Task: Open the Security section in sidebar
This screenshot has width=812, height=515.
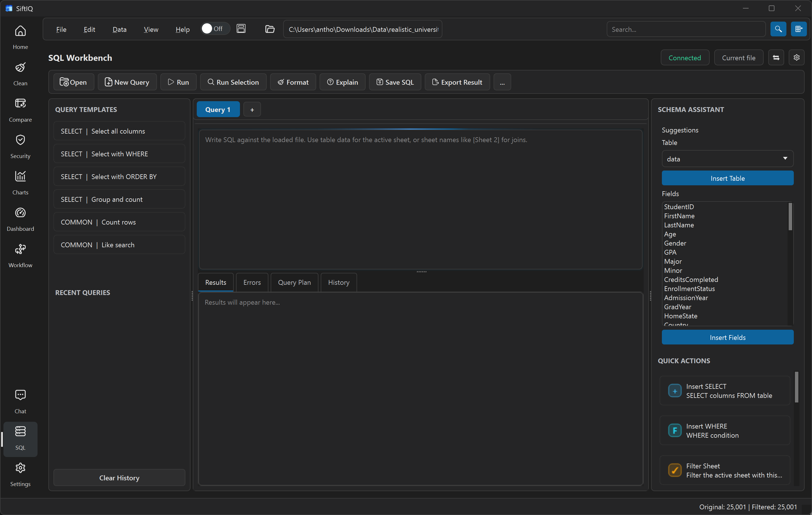Action: [x=20, y=146]
